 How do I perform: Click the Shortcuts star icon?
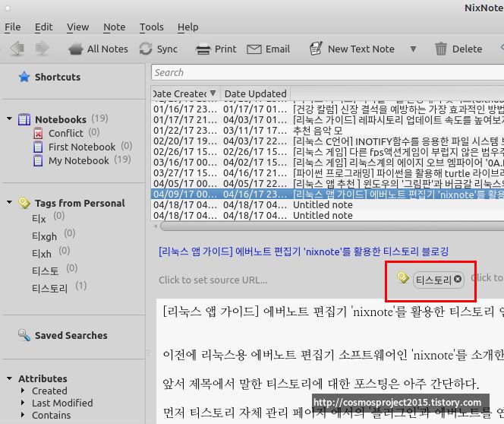(x=24, y=77)
